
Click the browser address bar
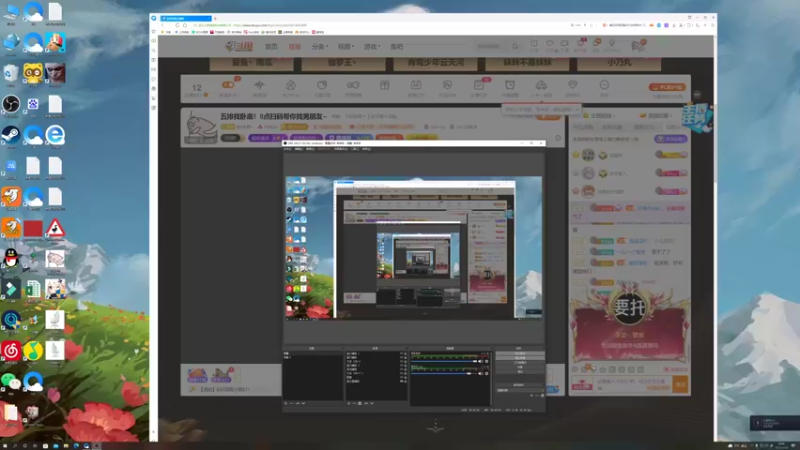tap(378, 25)
